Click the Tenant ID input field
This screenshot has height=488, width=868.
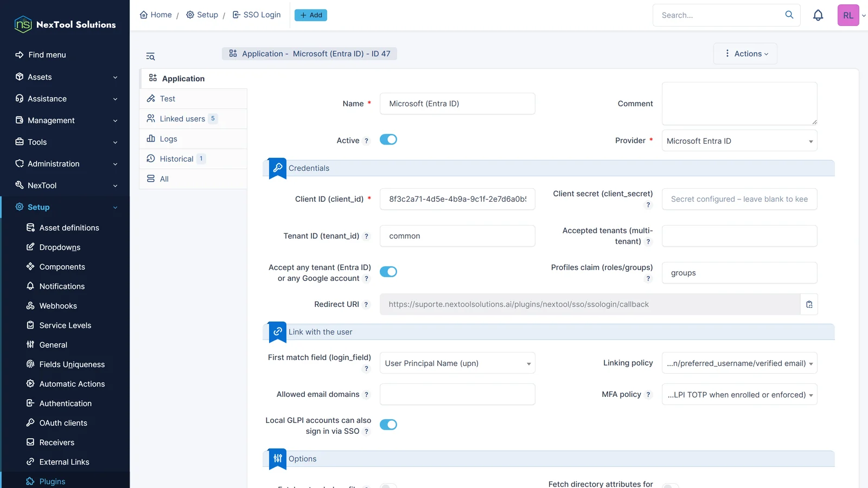[x=457, y=236]
